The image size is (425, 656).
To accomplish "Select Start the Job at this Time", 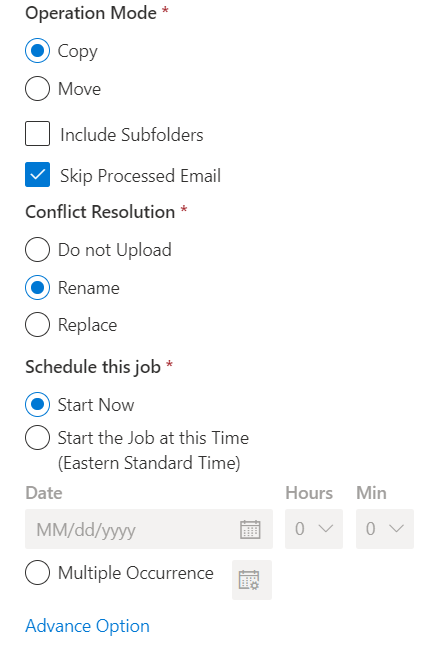I will click(x=38, y=437).
